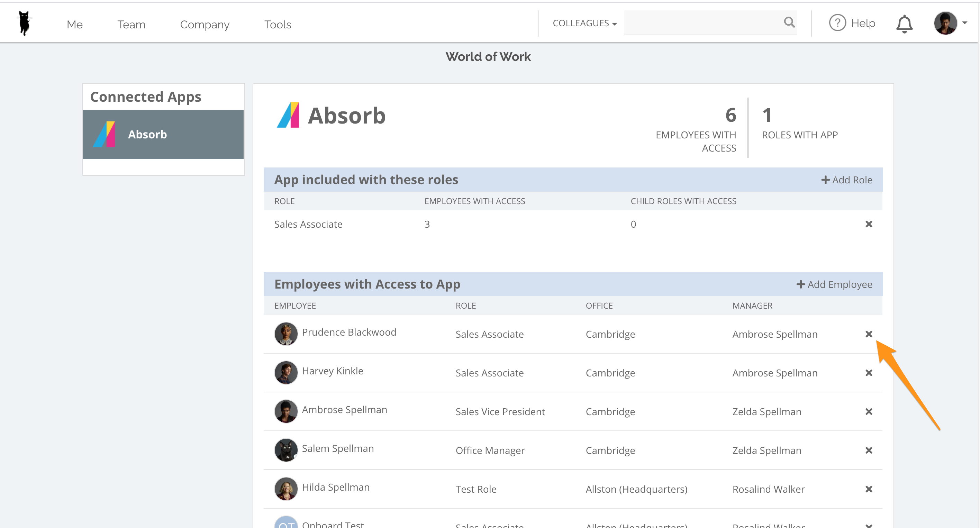The width and height of the screenshot is (980, 528).
Task: Expand the profile menu caret
Action: [x=965, y=23]
